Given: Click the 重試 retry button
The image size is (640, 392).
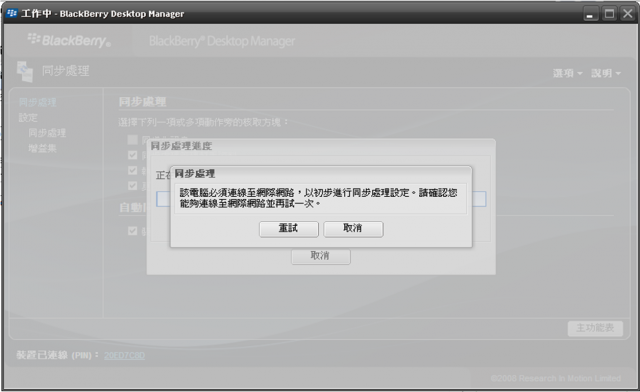Looking at the screenshot, I should (289, 229).
